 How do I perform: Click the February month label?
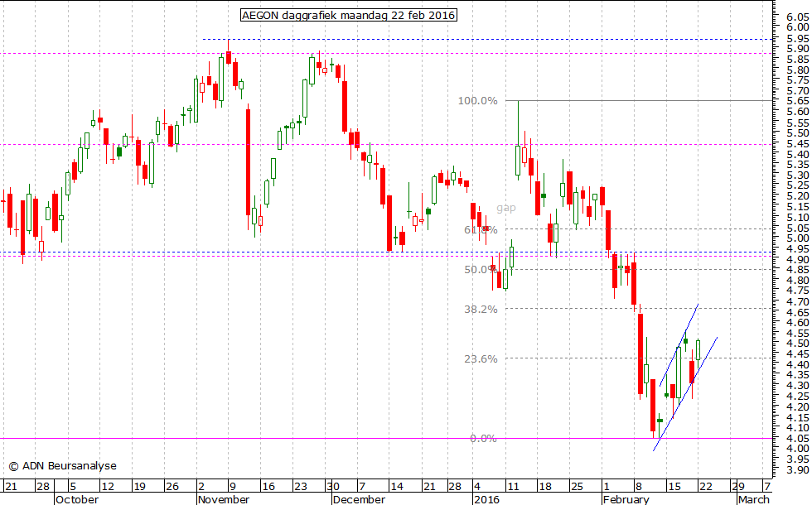point(626,499)
